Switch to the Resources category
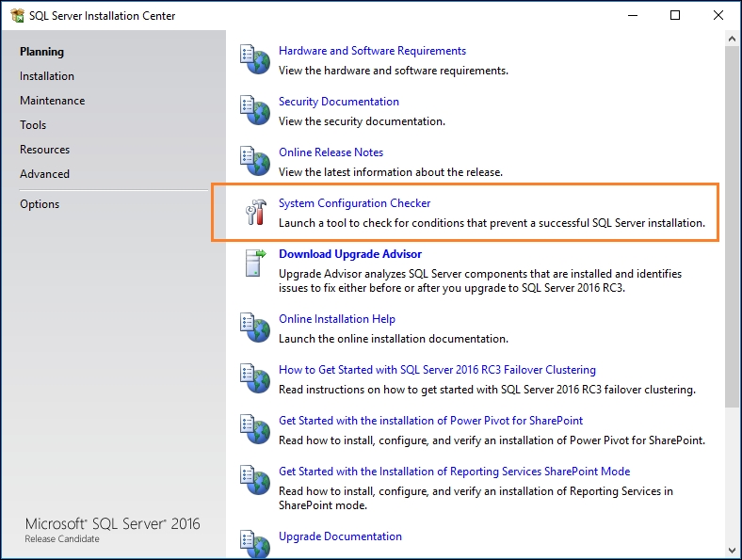 click(44, 150)
